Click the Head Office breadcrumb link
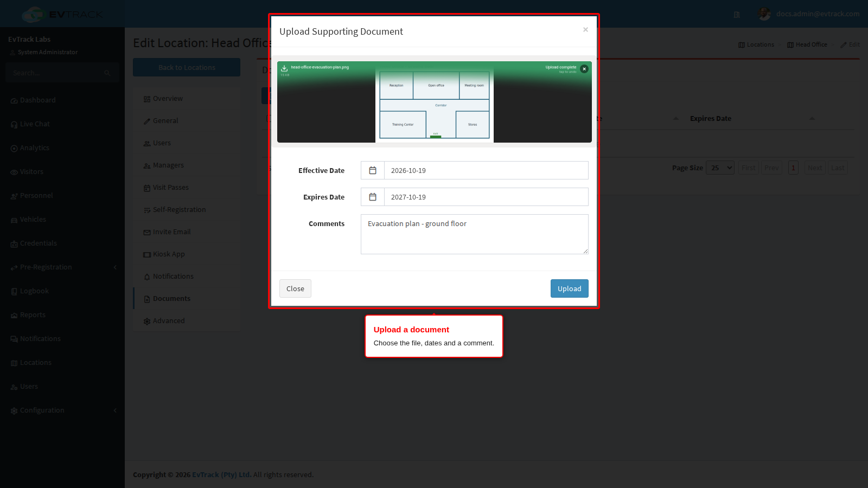This screenshot has height=488, width=868. (x=807, y=44)
